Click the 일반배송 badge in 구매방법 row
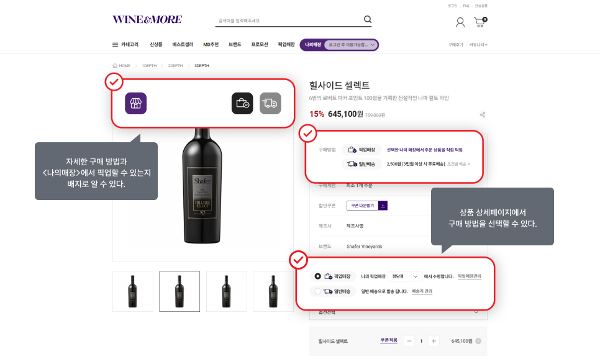This screenshot has width=600, height=364. [361, 164]
